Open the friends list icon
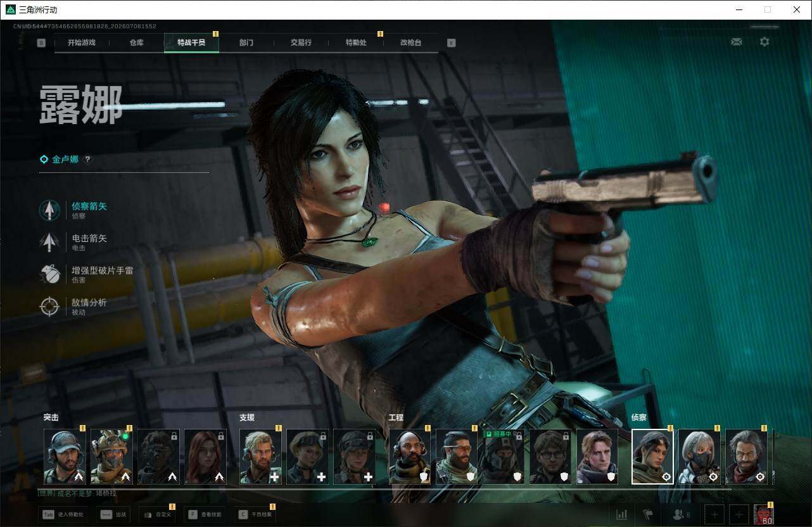812x527 pixels. click(x=681, y=514)
